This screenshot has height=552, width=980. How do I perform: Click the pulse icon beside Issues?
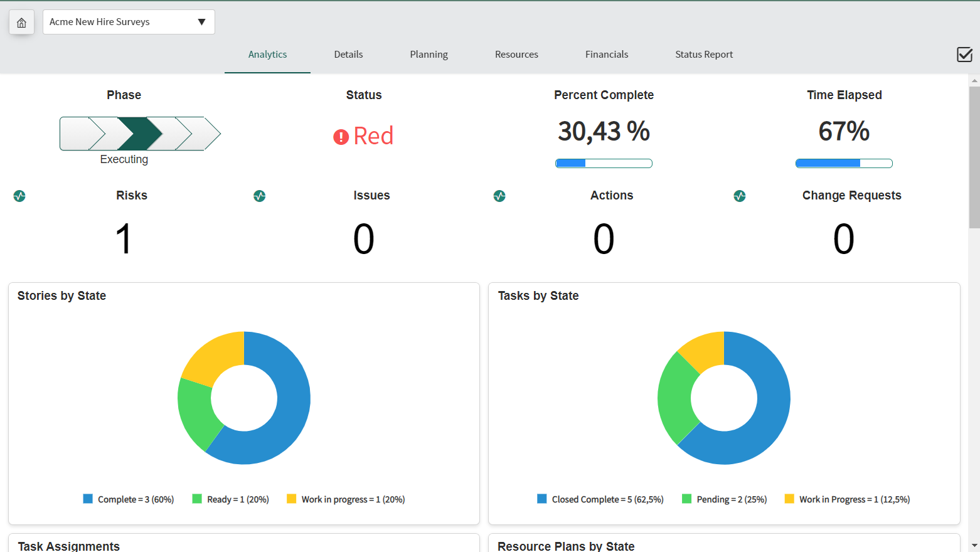click(260, 196)
